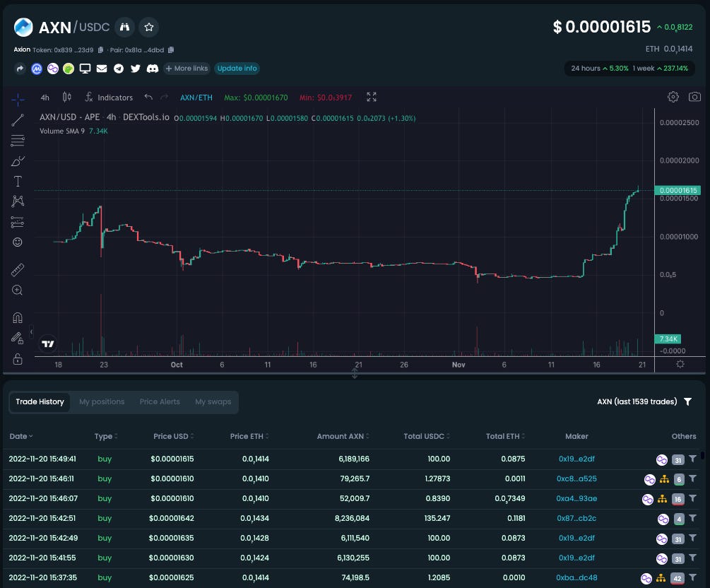Open the Telegram icon link

(119, 69)
